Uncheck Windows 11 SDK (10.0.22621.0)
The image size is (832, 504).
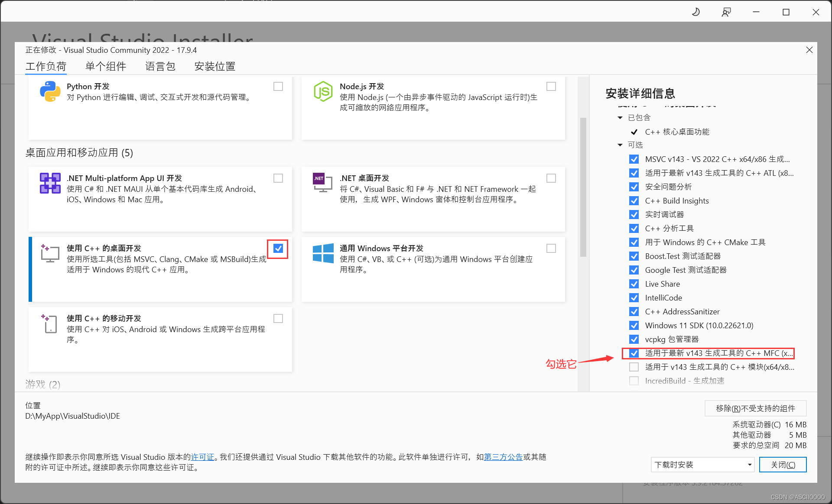click(x=634, y=326)
